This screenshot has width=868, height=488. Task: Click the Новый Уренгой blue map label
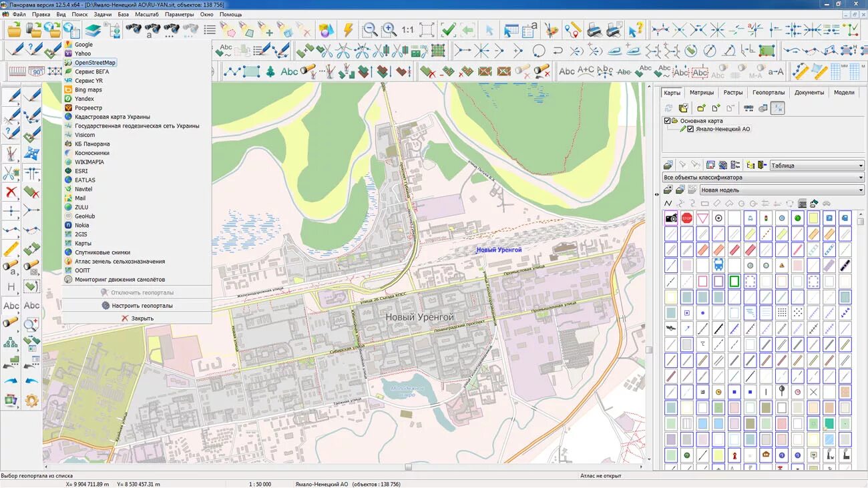coord(499,250)
